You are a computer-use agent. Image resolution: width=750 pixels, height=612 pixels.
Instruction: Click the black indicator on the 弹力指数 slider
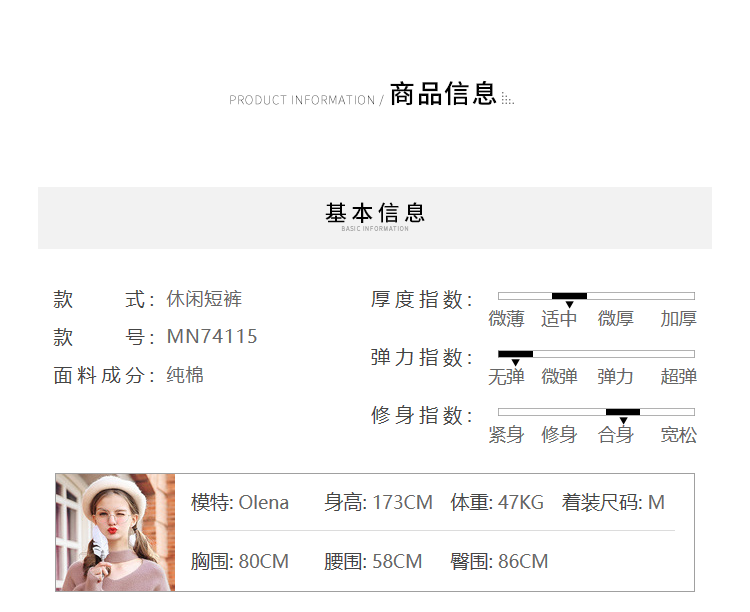(x=516, y=354)
